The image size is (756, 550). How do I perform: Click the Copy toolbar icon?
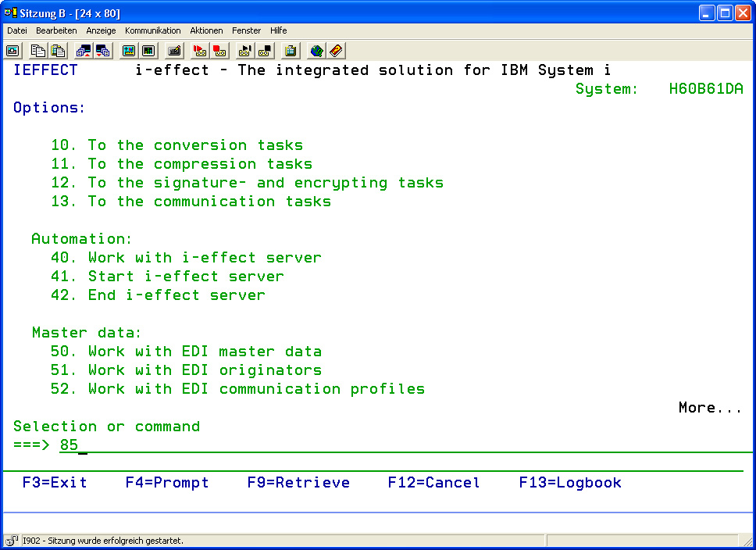[x=38, y=51]
